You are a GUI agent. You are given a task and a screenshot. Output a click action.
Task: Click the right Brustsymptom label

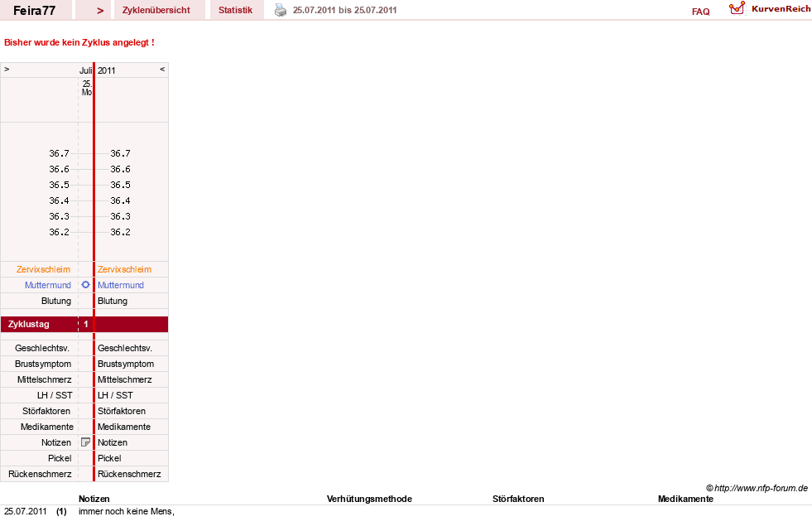click(126, 364)
